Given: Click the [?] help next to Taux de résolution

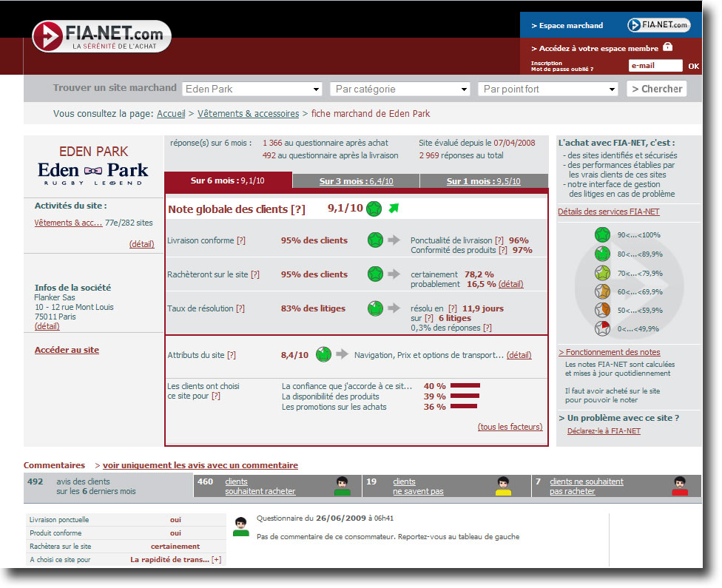Looking at the screenshot, I should 240,308.
